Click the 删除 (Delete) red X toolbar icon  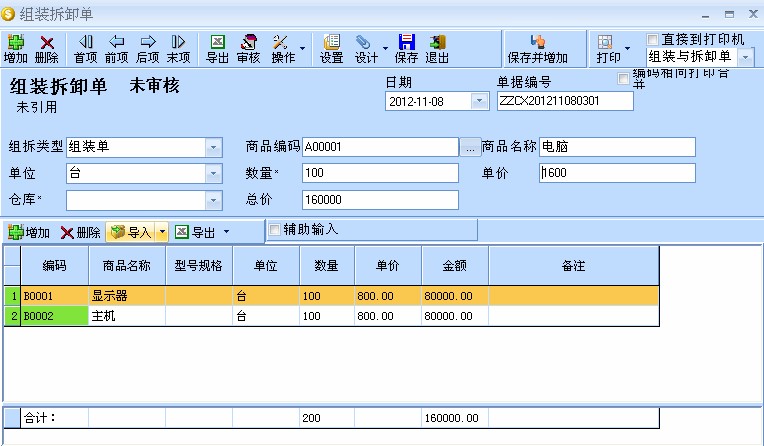click(x=46, y=48)
